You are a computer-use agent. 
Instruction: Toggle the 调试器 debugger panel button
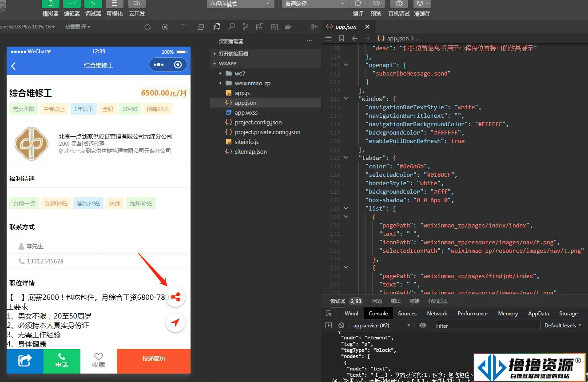tap(93, 4)
